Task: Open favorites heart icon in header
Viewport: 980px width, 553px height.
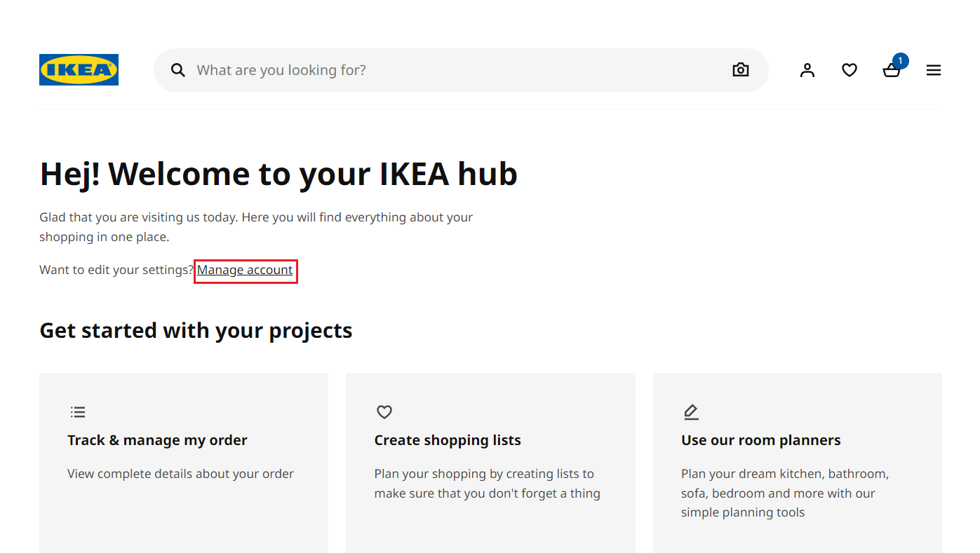Action: pos(850,70)
